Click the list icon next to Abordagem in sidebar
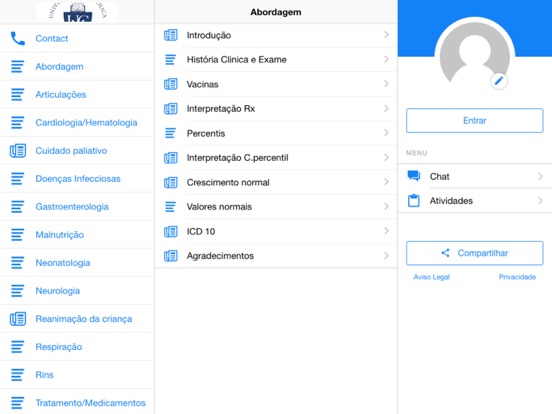This screenshot has height=414, width=552. pyautogui.click(x=18, y=67)
